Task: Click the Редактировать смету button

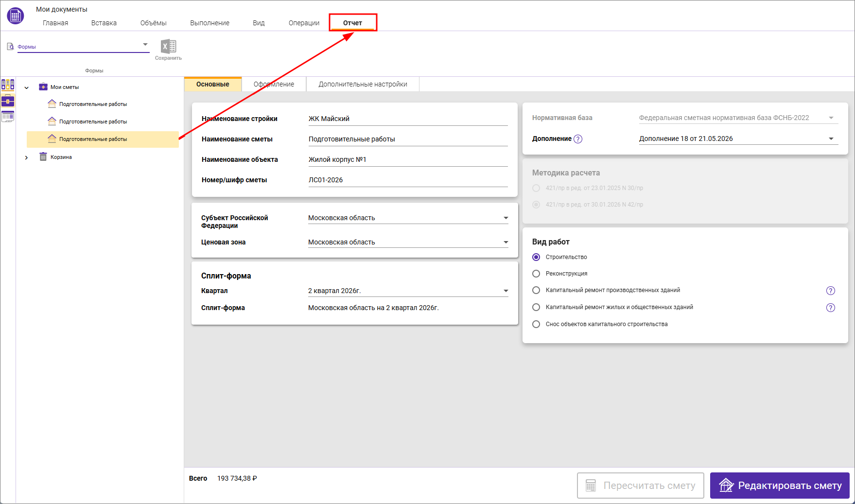Action: pyautogui.click(x=780, y=486)
